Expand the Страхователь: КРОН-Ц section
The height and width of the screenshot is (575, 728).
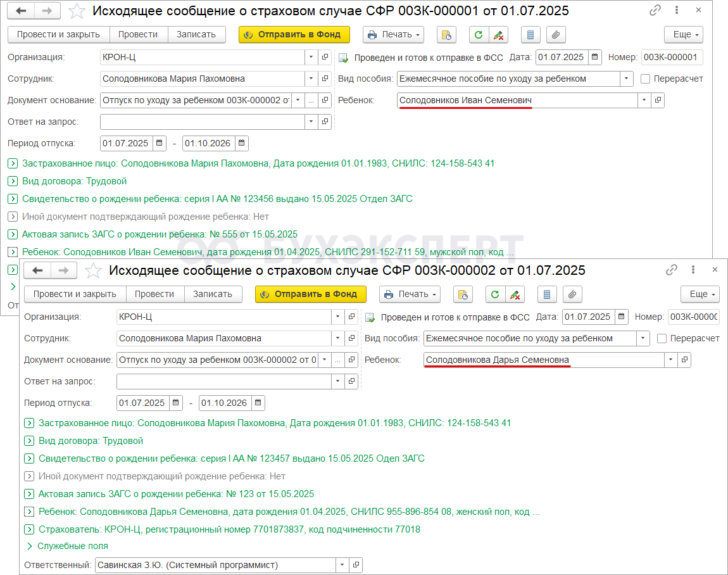(x=29, y=529)
